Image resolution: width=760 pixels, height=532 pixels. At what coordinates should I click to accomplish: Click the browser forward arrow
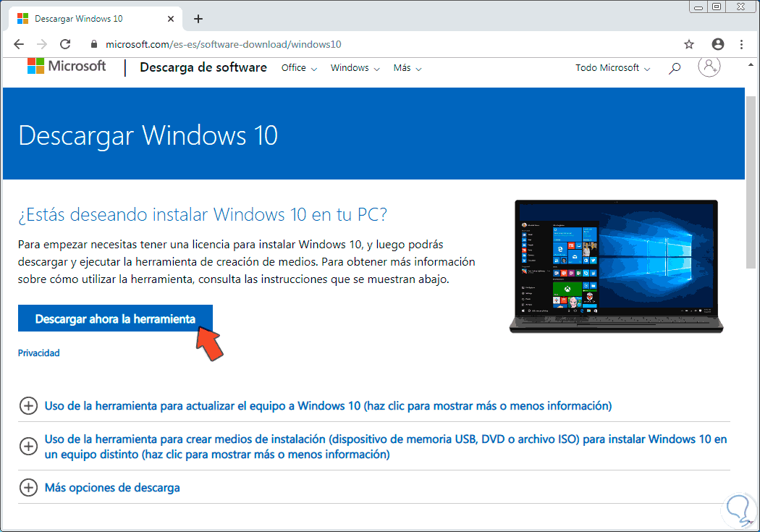(42, 45)
